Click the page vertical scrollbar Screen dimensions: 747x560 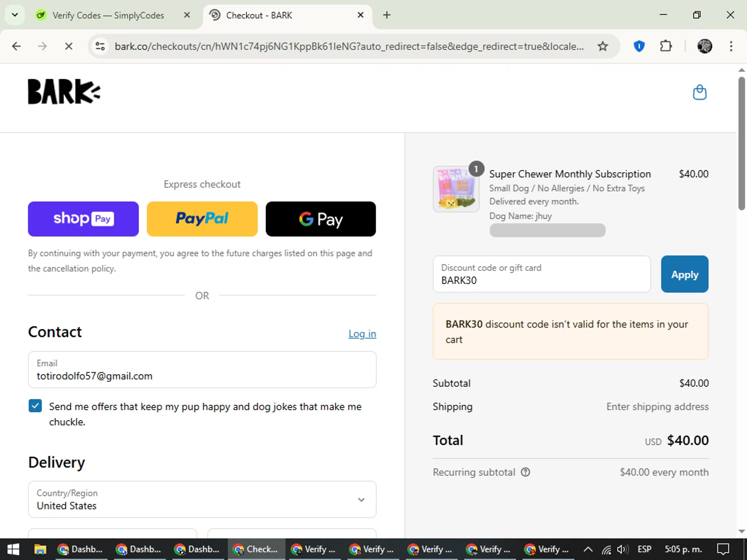click(x=742, y=143)
